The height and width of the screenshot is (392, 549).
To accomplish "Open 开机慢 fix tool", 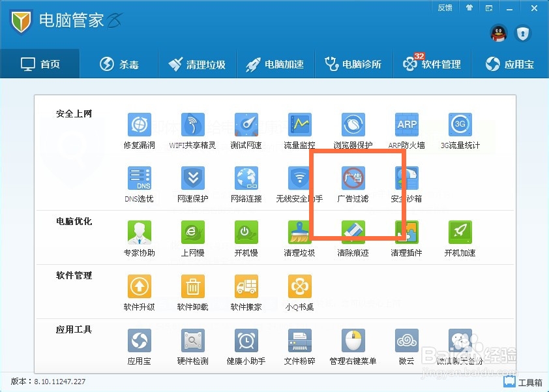I will (x=246, y=239).
